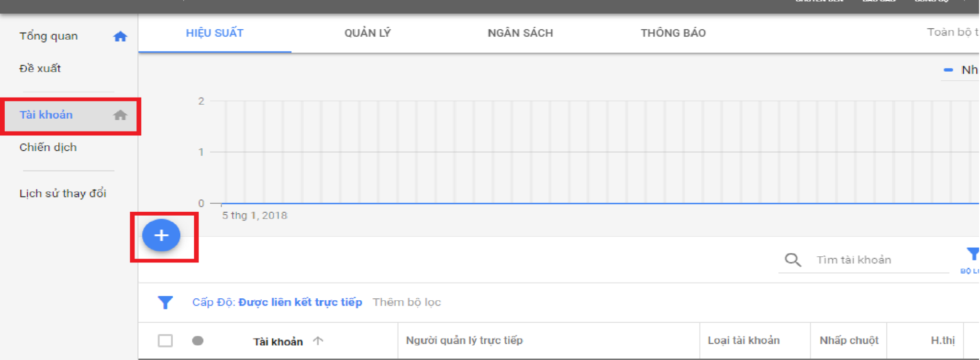Switch to the QUẢN LÝ tab
The width and height of the screenshot is (980, 360).
[367, 33]
